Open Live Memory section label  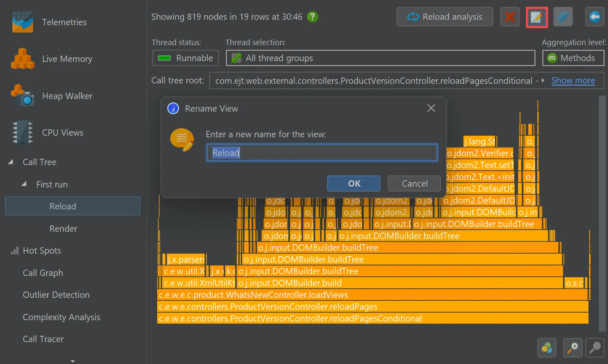pyautogui.click(x=67, y=59)
